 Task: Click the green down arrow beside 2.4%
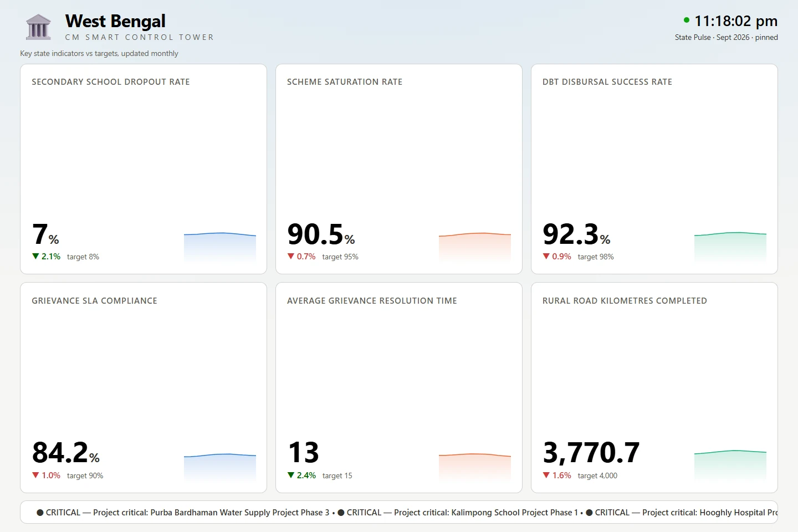point(291,475)
